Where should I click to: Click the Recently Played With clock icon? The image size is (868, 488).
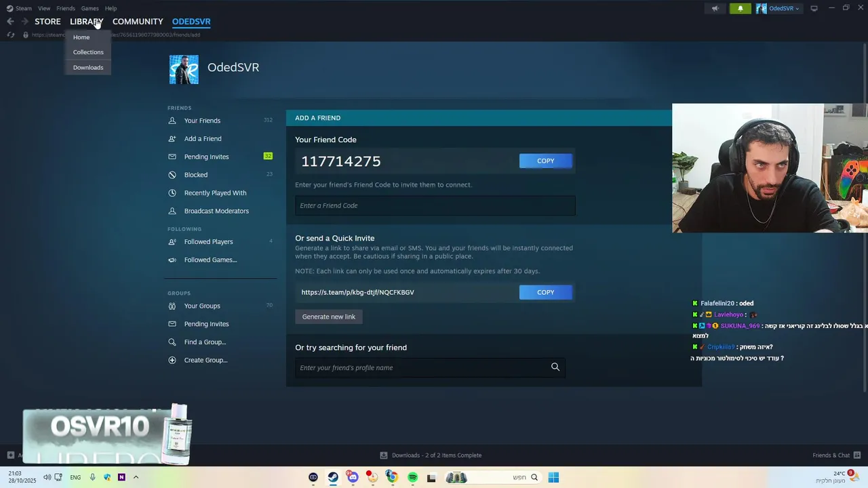[172, 193]
